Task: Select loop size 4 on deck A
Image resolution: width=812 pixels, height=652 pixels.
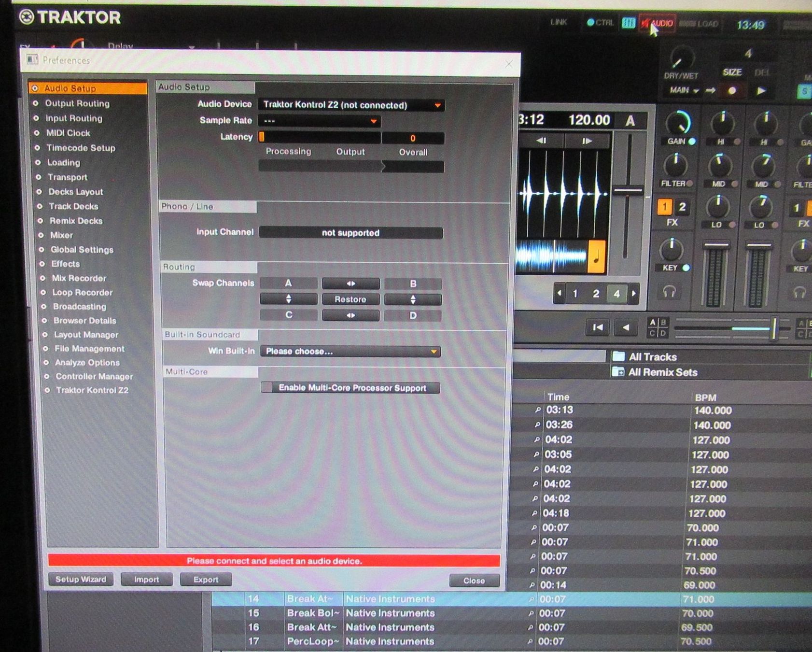Action: (616, 293)
